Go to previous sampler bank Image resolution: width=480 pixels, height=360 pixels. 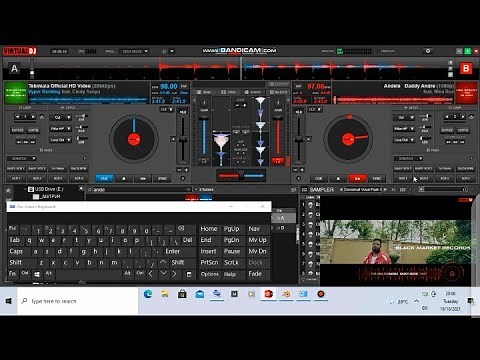[x=341, y=189]
